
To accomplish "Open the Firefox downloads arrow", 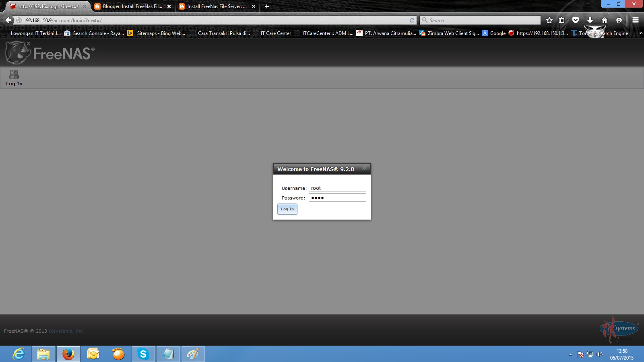I will point(590,20).
